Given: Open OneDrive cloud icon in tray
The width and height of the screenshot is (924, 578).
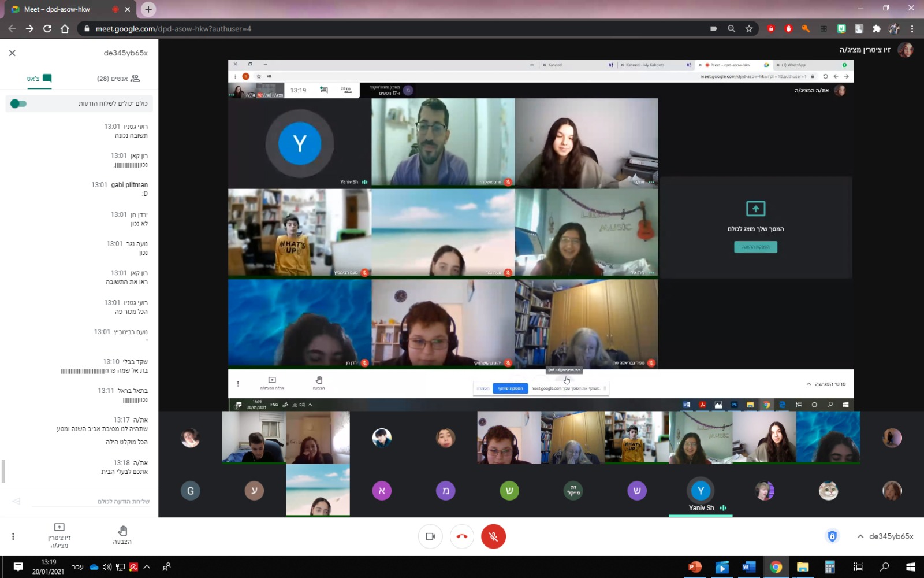Looking at the screenshot, I should (94, 567).
